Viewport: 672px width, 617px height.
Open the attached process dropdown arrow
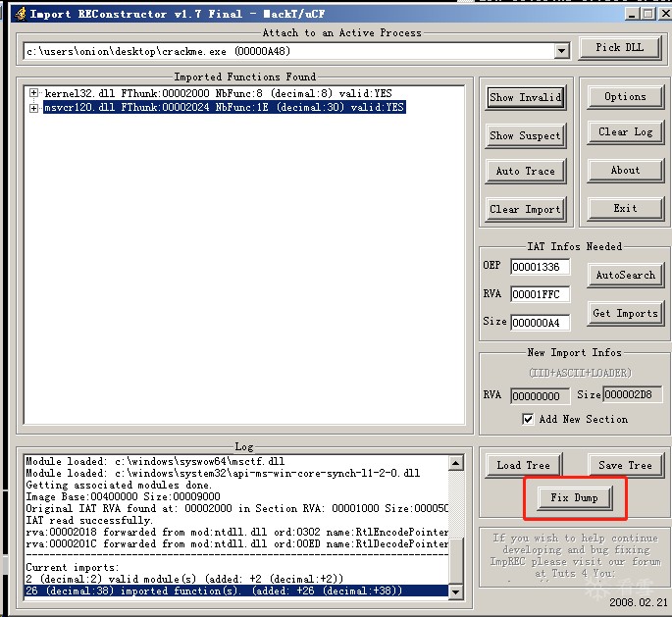561,51
